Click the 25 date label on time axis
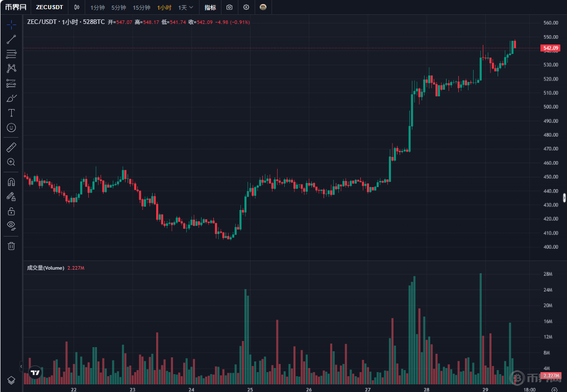Image resolution: width=567 pixels, height=392 pixels. pos(250,389)
